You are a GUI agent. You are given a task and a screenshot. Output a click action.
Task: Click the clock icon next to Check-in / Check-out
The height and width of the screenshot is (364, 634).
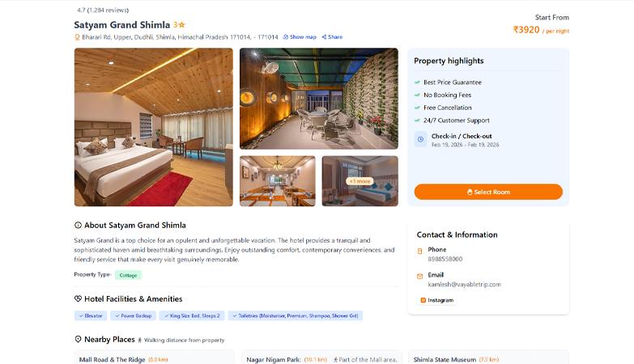tap(420, 139)
